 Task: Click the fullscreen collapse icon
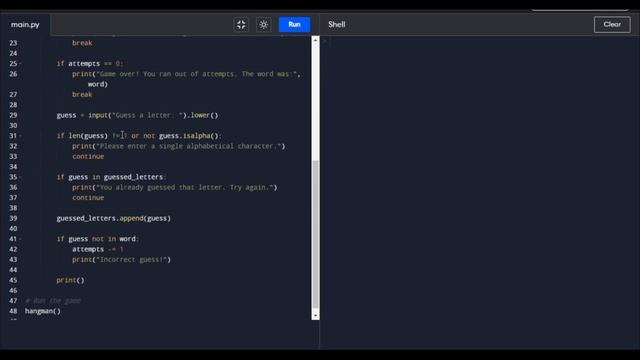(x=241, y=24)
